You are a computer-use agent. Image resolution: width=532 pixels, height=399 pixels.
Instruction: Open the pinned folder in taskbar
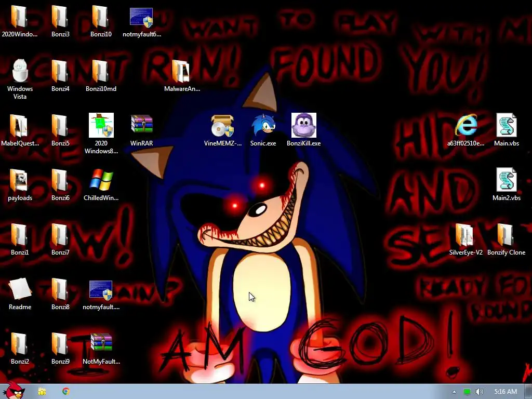(x=42, y=392)
